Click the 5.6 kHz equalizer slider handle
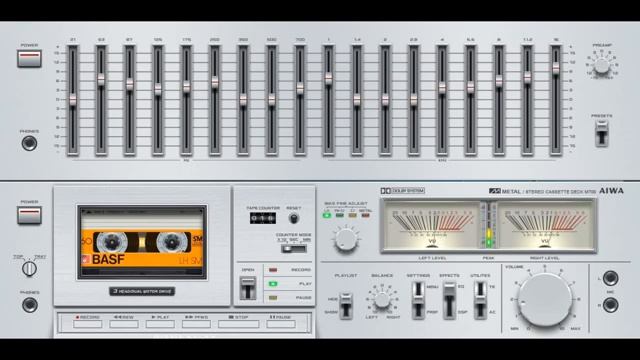640x360 pixels. tap(470, 87)
